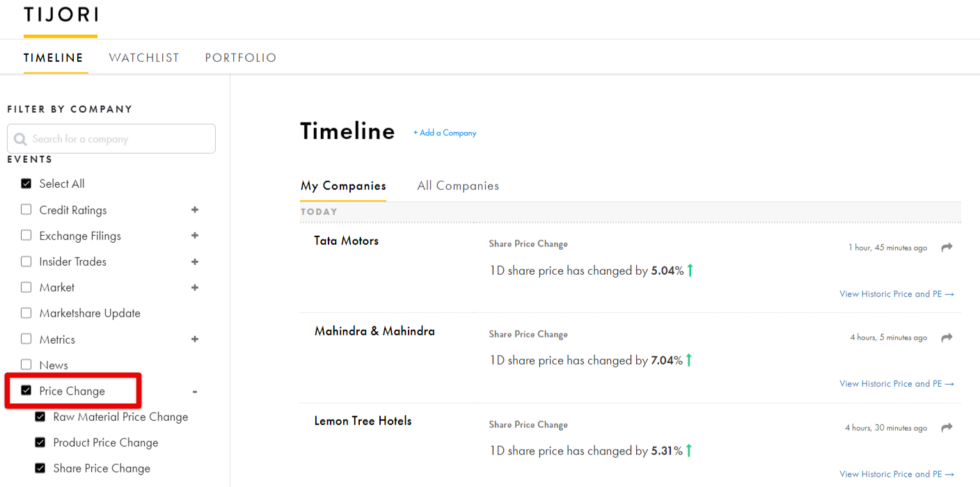The height and width of the screenshot is (487, 980).
Task: Expand the Insider Trades sub-filters
Action: click(x=195, y=262)
